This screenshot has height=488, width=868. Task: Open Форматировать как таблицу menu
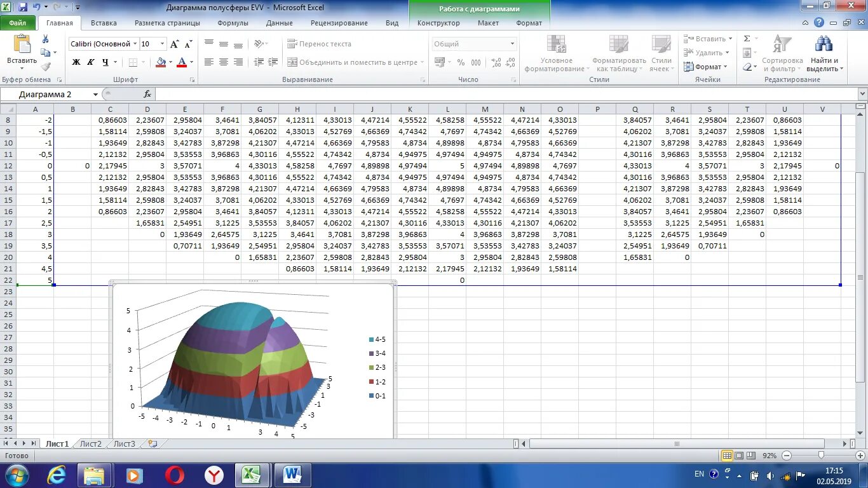(618, 54)
